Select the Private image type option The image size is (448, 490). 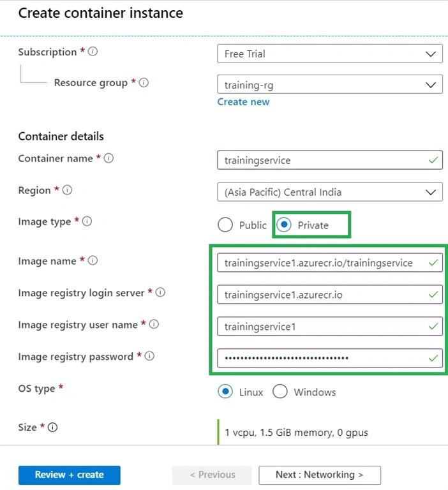284,225
